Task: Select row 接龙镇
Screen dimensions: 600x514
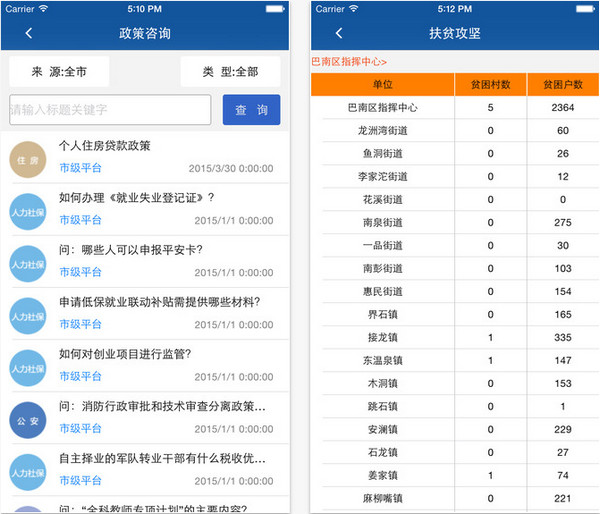Action: pos(455,337)
